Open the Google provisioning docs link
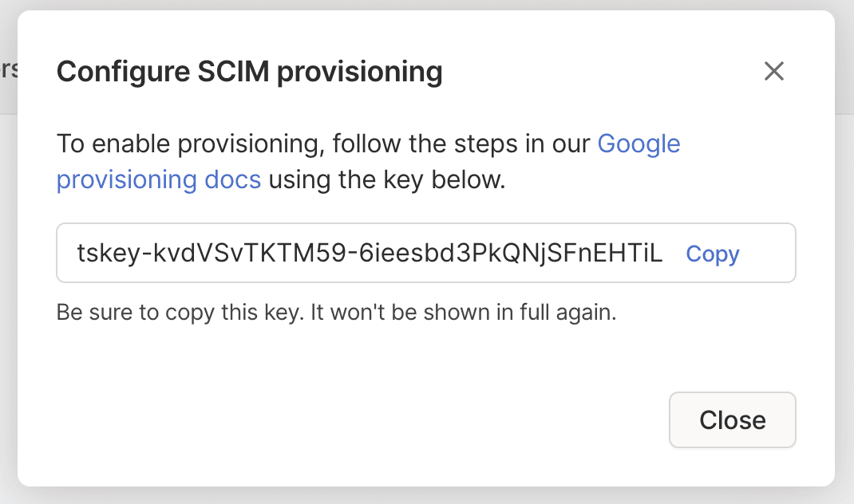 pyautogui.click(x=639, y=144)
